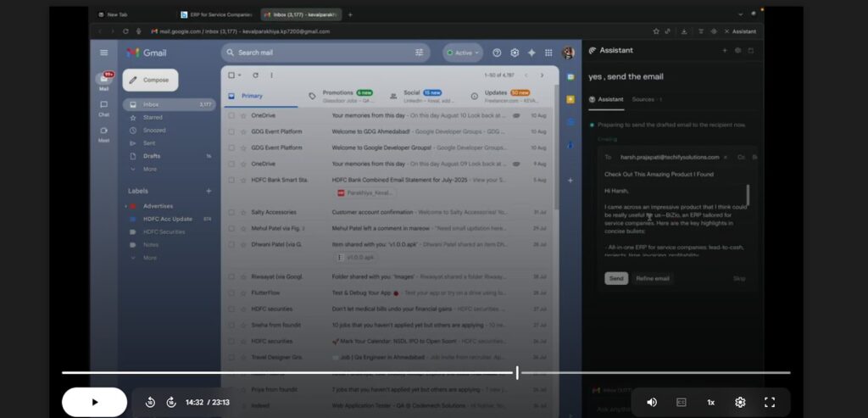Image resolution: width=868 pixels, height=418 pixels.
Task: Open inbox more options menu
Action: click(271, 75)
